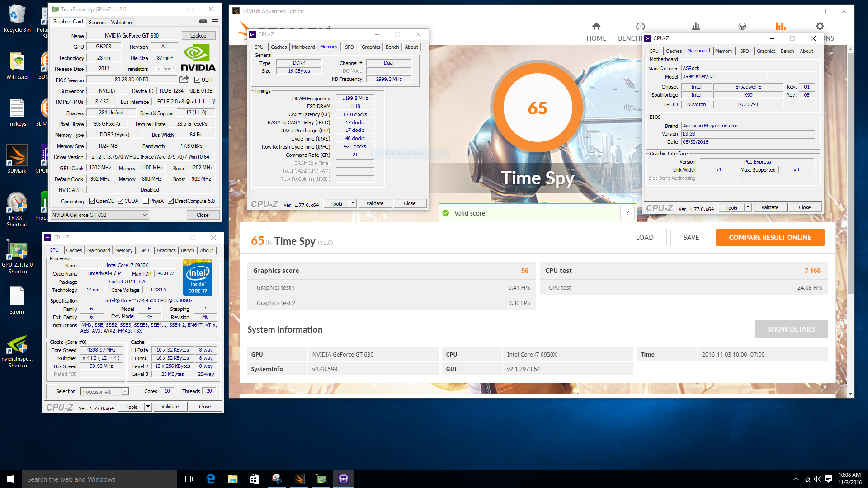Open 3.rom file on desktop
868x488 pixels.
point(17,301)
